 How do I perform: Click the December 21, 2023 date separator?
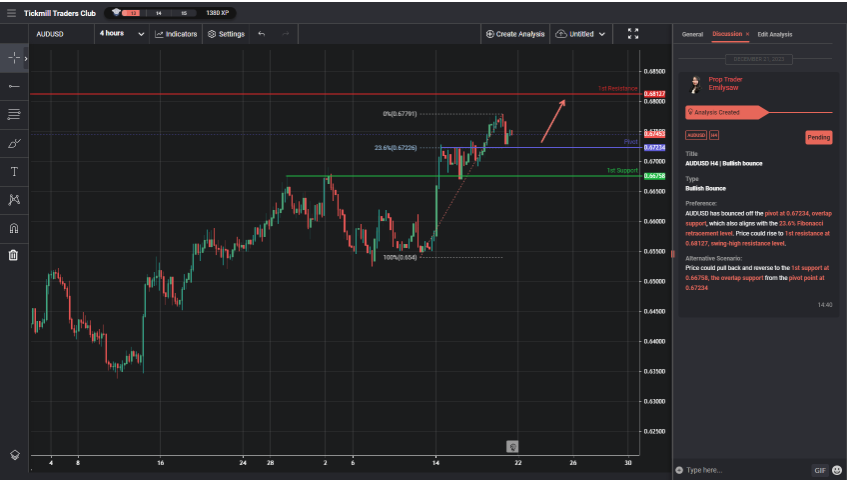pos(758,59)
